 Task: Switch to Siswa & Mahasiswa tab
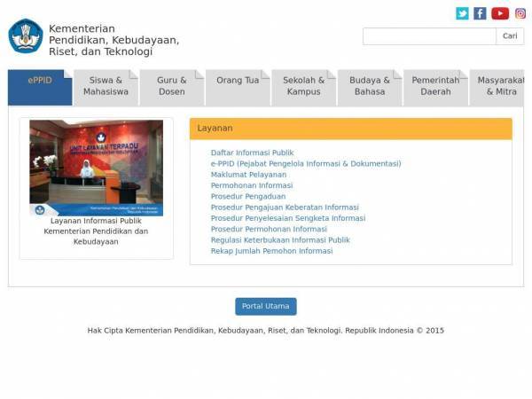pyautogui.click(x=106, y=88)
